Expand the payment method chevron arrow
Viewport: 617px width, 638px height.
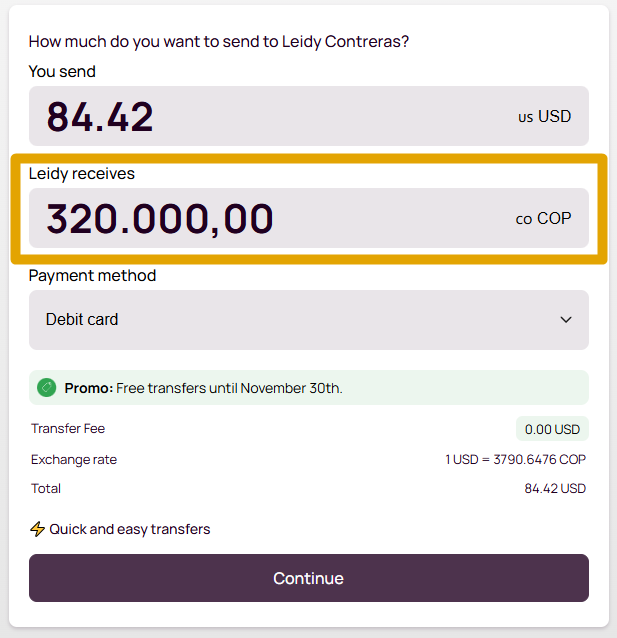[x=566, y=320]
